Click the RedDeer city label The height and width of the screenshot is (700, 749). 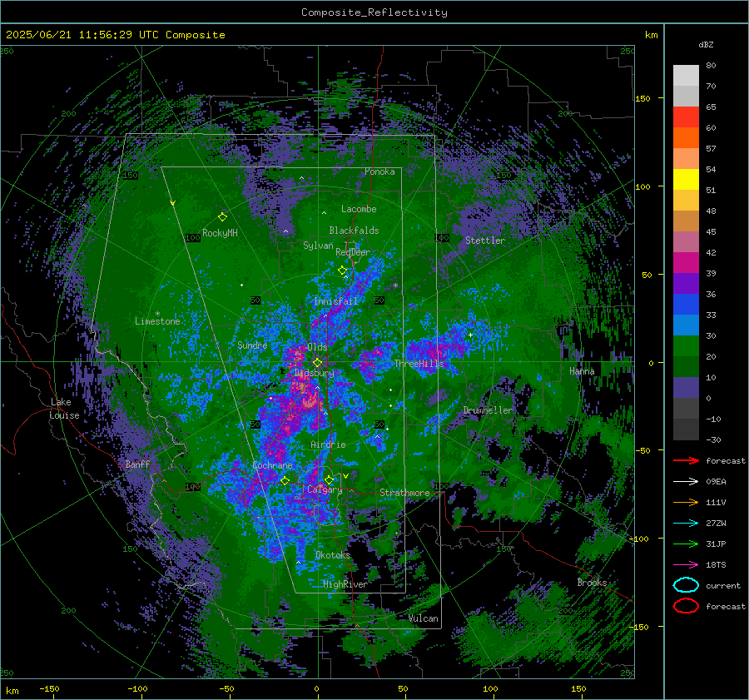(353, 252)
